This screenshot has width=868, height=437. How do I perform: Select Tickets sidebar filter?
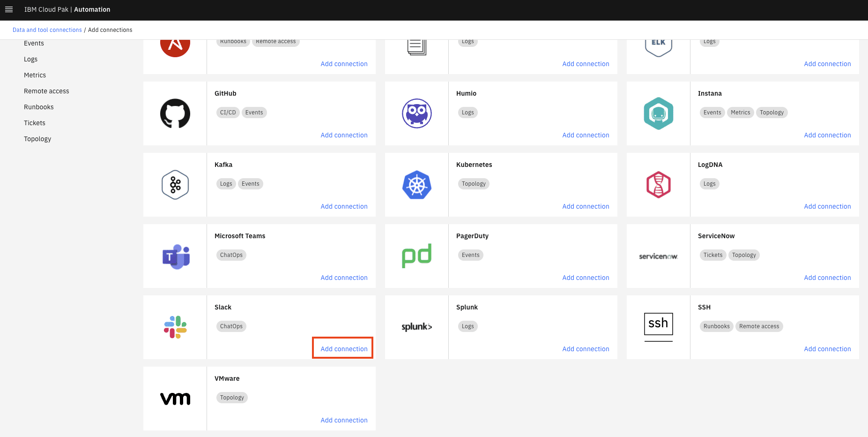point(35,123)
